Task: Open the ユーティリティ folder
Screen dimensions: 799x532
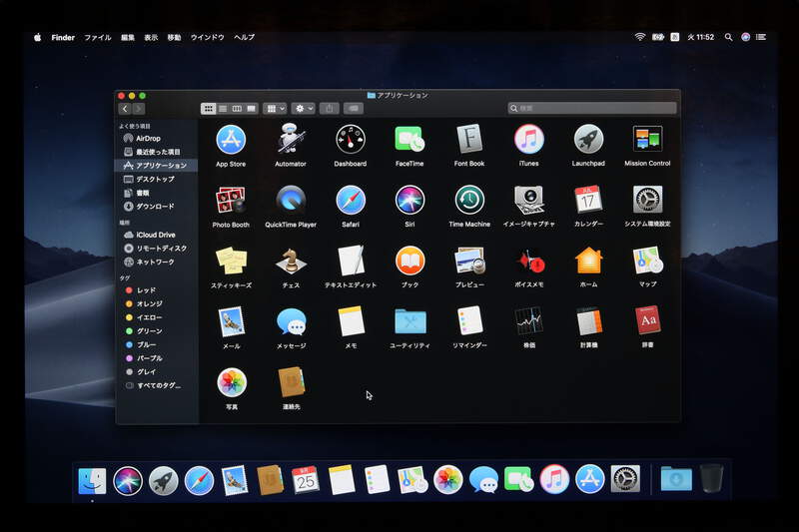Action: 410,321
